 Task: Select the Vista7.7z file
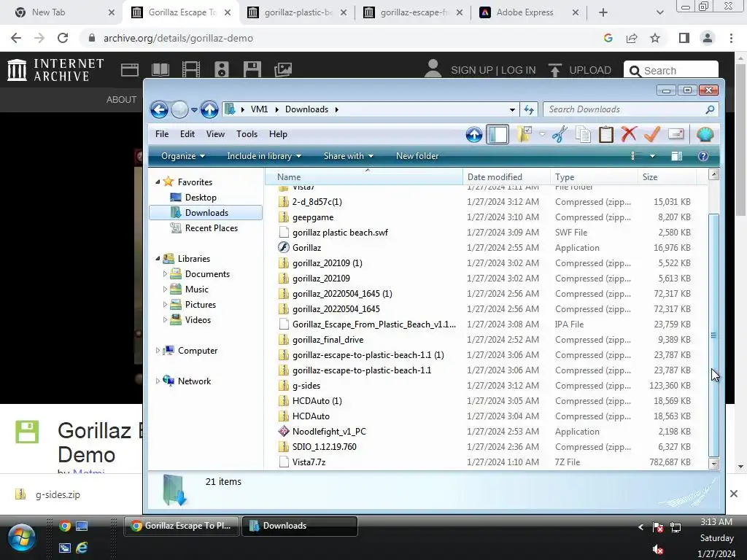point(309,462)
